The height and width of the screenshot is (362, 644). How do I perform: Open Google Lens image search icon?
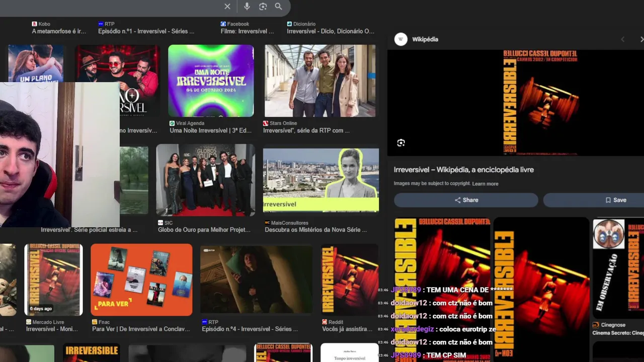pyautogui.click(x=263, y=7)
